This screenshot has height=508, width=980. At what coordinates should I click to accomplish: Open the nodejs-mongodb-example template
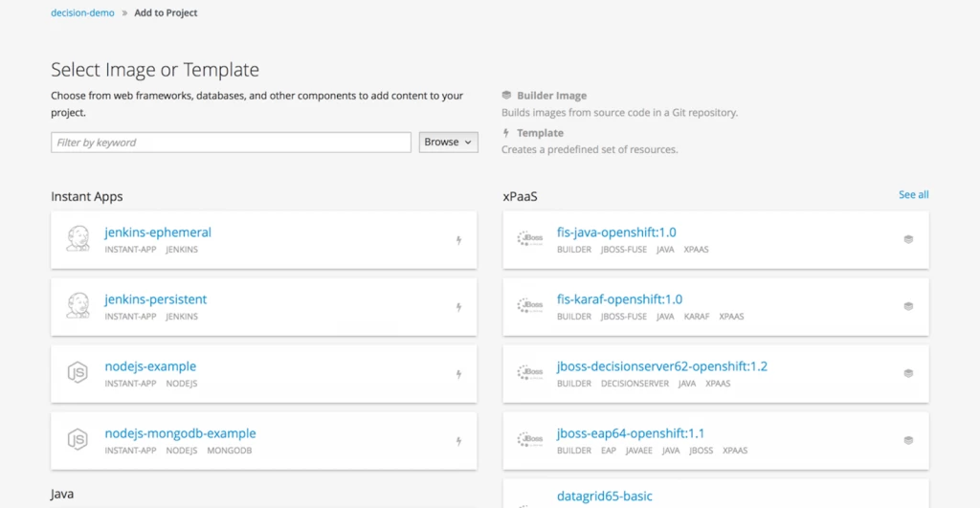pos(181,432)
